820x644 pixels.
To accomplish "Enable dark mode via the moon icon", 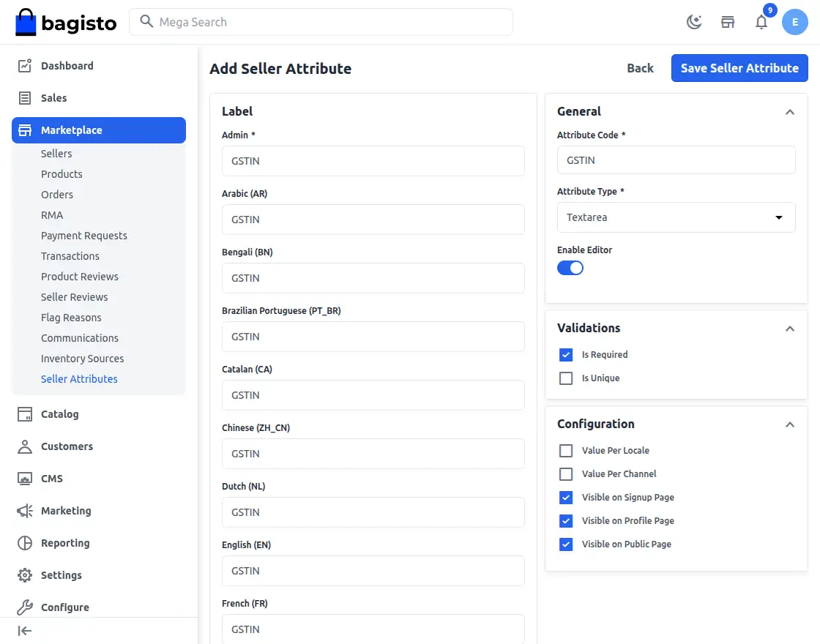I will (693, 22).
